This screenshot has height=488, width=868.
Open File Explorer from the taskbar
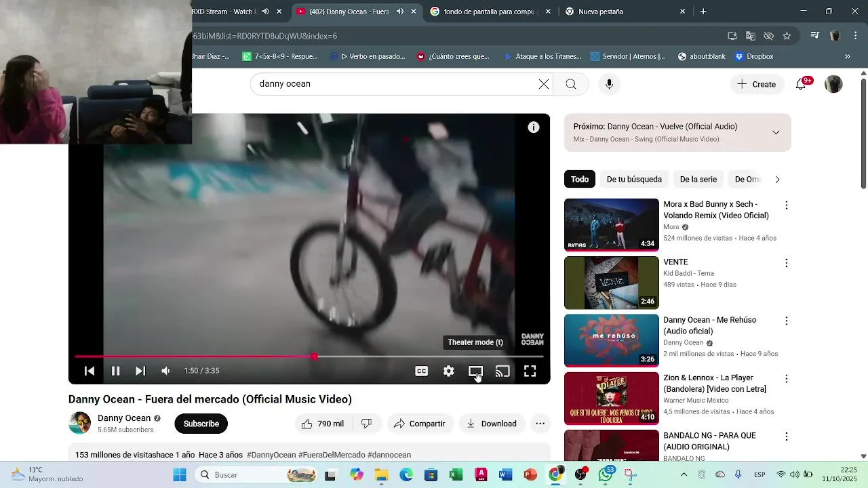point(381,475)
